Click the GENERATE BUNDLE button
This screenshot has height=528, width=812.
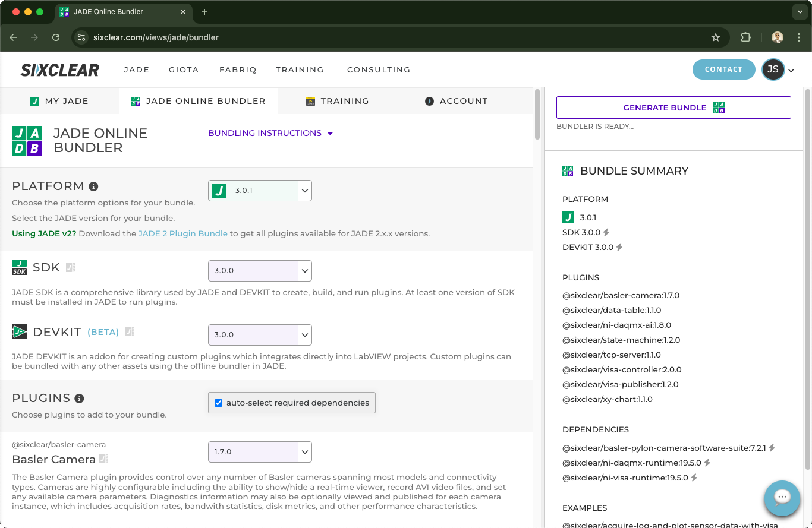point(673,108)
